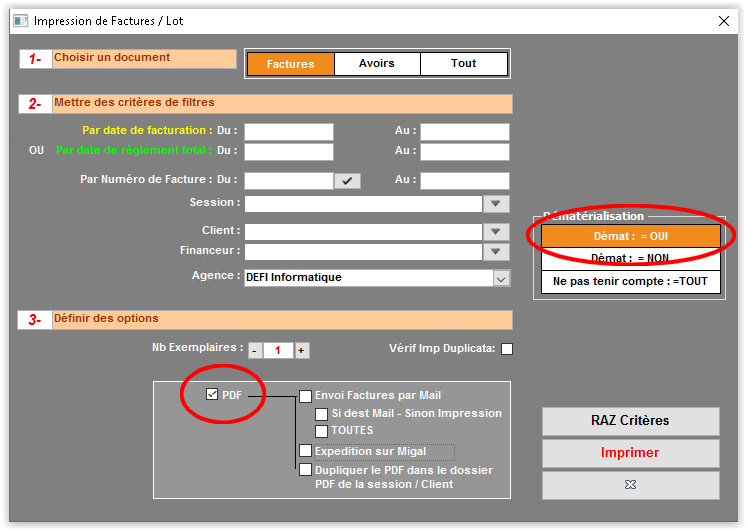Expand the Agence combo box
The image size is (746, 530).
click(x=501, y=278)
